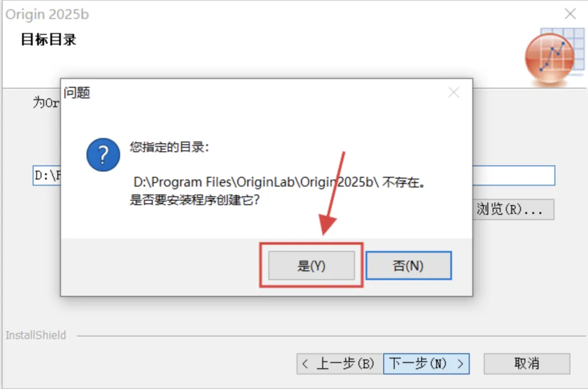
Task: Click the InstallShield label
Action: tap(35, 335)
